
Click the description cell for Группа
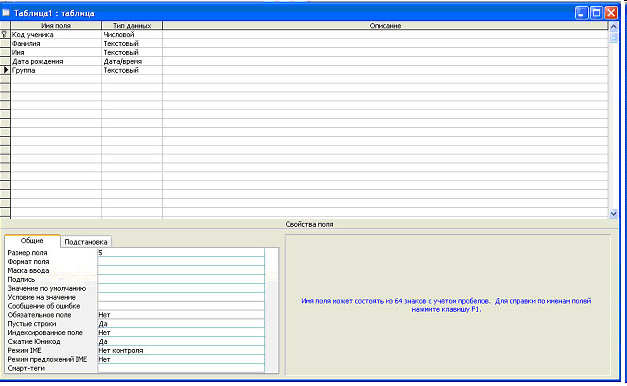pyautogui.click(x=385, y=70)
